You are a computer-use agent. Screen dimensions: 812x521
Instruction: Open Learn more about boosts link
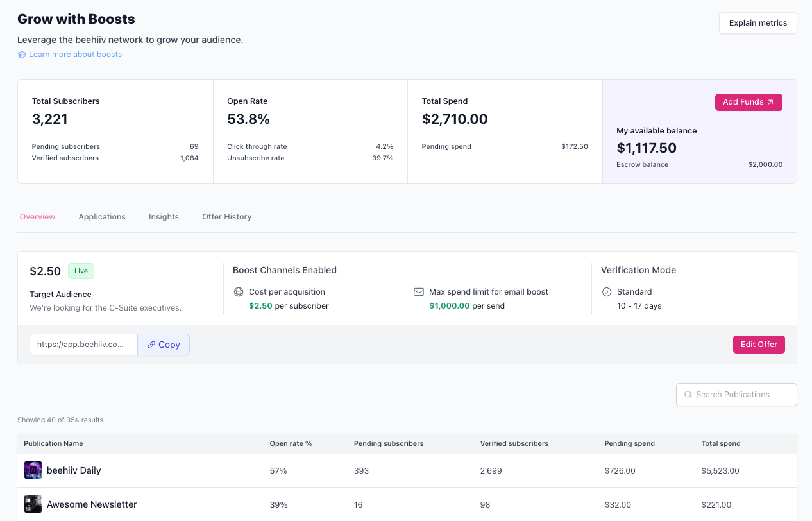75,55
